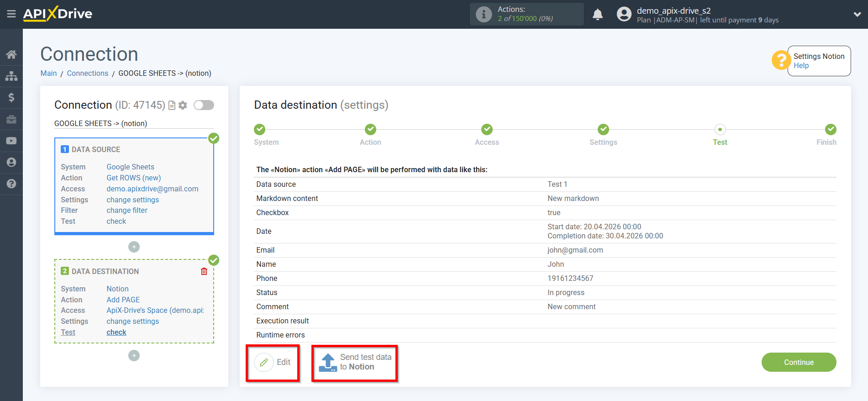Open the video tutorials icon in sidebar

(11, 141)
